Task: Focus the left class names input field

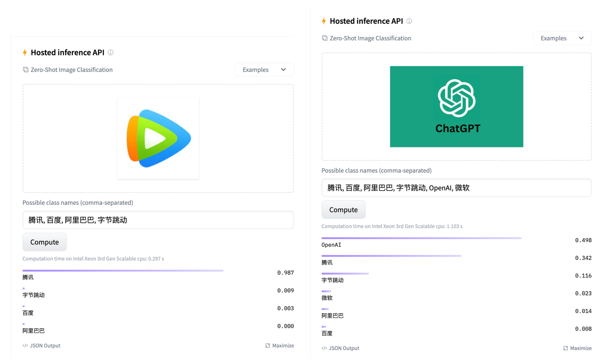Action: click(158, 220)
